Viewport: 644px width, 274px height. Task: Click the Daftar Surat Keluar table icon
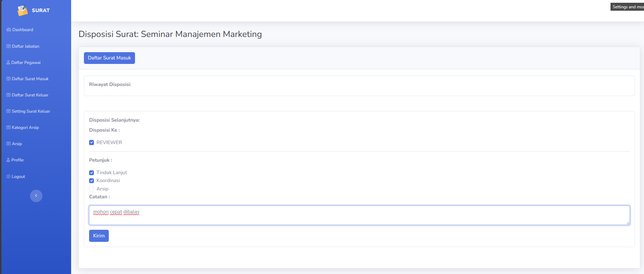[x=9, y=95]
